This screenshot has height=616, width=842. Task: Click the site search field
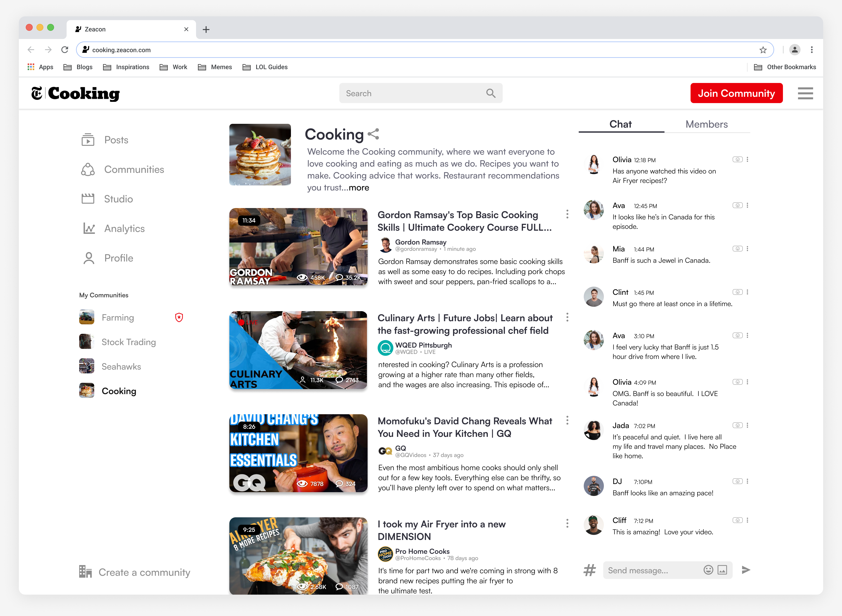click(421, 93)
